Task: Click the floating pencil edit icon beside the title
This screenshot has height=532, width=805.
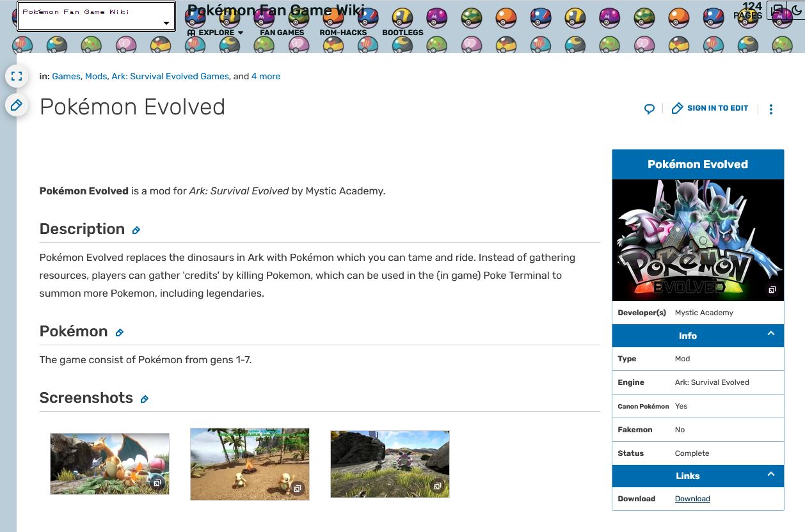Action: point(17,105)
